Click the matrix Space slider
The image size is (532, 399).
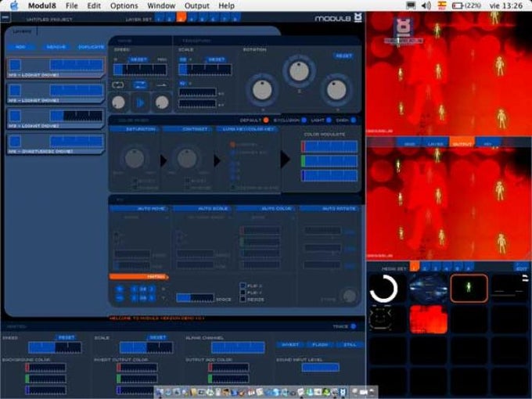(196, 298)
